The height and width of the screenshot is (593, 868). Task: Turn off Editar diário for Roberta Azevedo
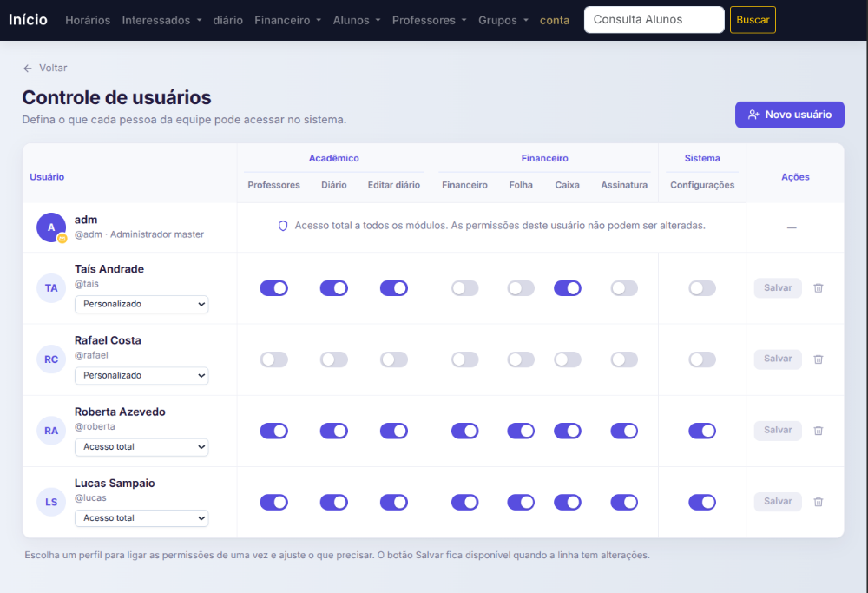394,431
